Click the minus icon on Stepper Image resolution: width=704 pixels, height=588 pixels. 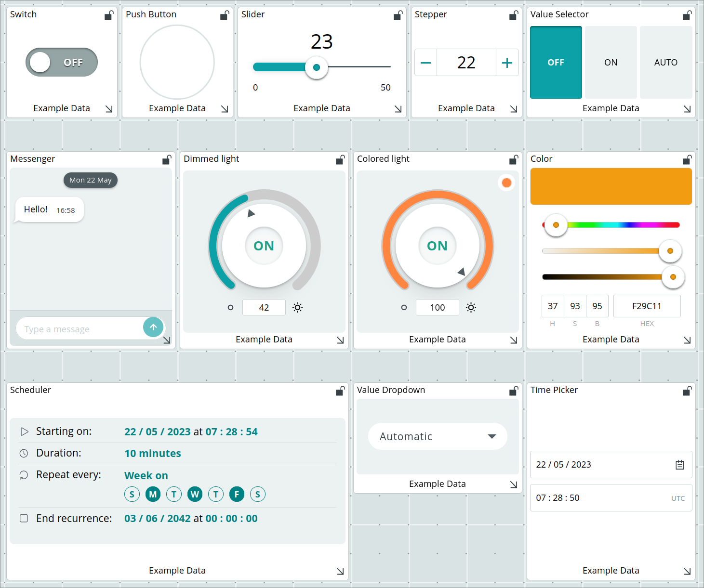point(425,63)
